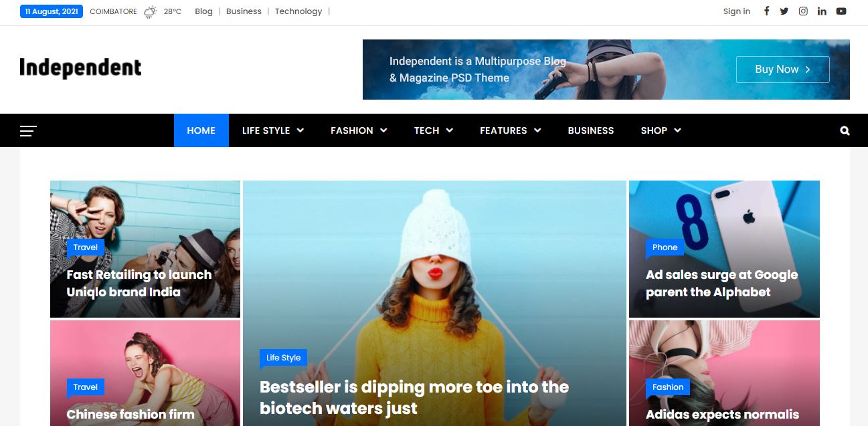868x426 pixels.
Task: Open the LinkedIn social icon
Action: tap(822, 11)
